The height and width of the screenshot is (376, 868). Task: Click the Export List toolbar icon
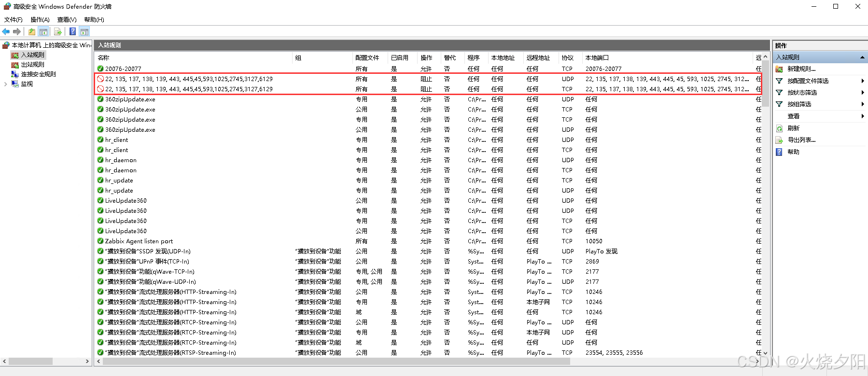(x=58, y=32)
